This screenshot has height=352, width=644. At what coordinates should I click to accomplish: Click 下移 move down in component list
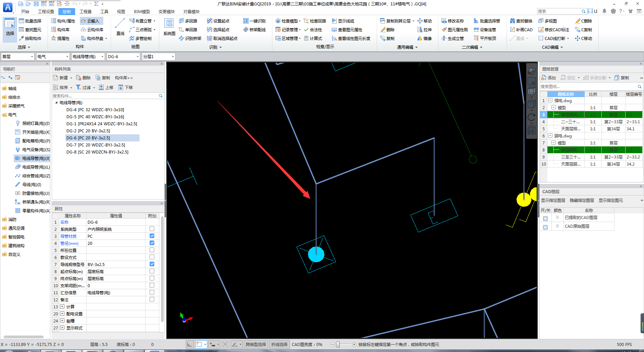(126, 87)
